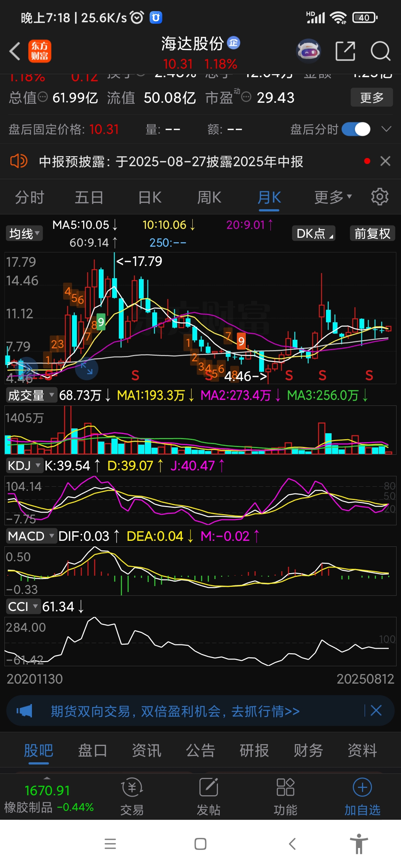This screenshot has height=868, width=401.
Task: Open the 发帖 compose icon
Action: click(x=209, y=787)
